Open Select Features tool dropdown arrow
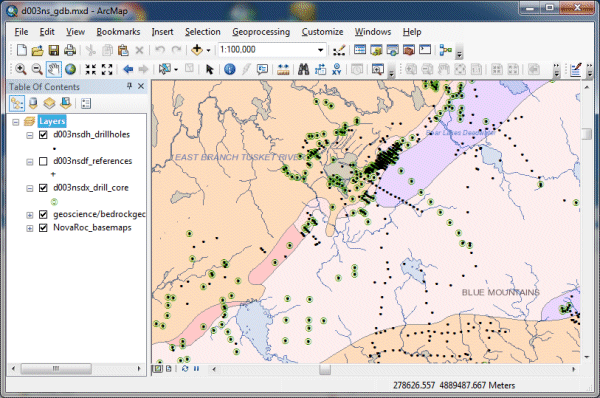600x398 pixels. [x=176, y=70]
